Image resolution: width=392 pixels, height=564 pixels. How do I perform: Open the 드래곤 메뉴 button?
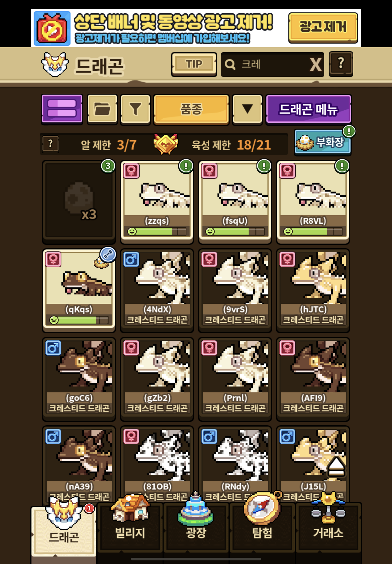pos(309,109)
